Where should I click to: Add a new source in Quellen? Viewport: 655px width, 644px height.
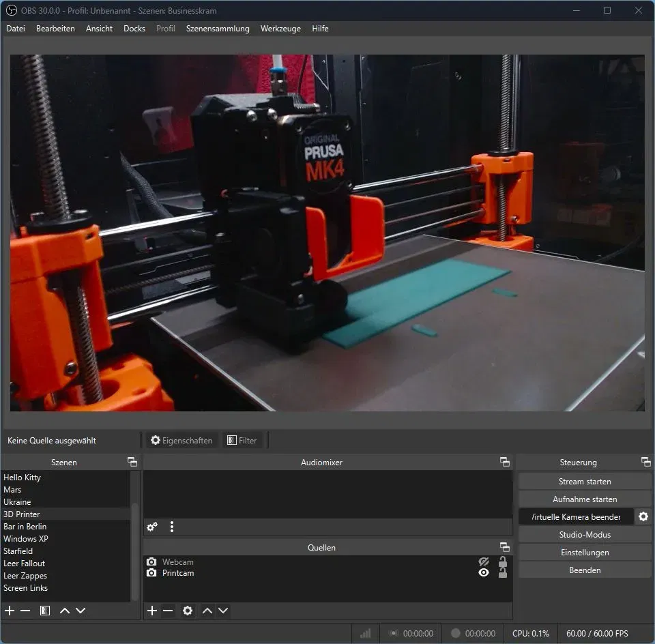[x=152, y=611]
